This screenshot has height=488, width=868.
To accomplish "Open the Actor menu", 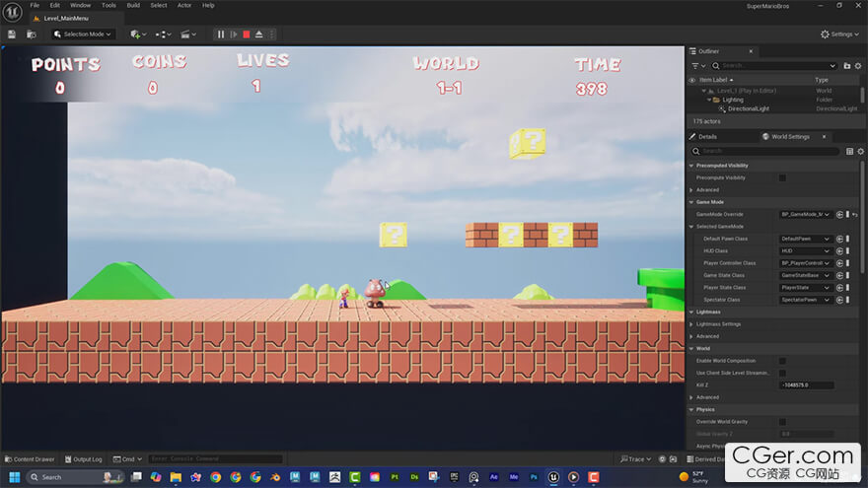I will (x=184, y=6).
